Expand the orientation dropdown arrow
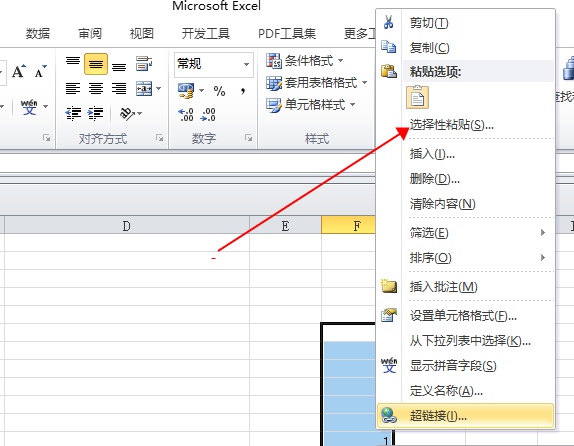The image size is (574, 446). click(x=139, y=114)
